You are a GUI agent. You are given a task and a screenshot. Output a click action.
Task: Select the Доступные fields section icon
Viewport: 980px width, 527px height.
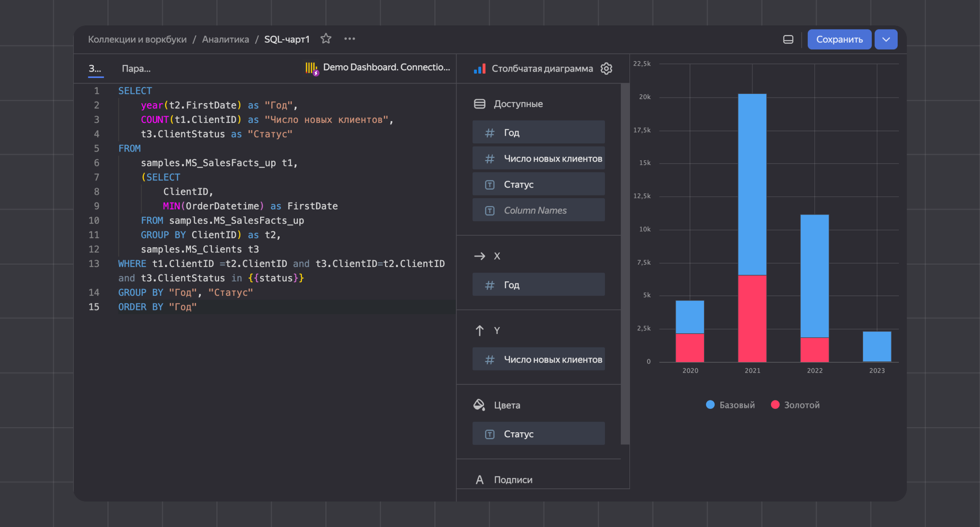479,103
